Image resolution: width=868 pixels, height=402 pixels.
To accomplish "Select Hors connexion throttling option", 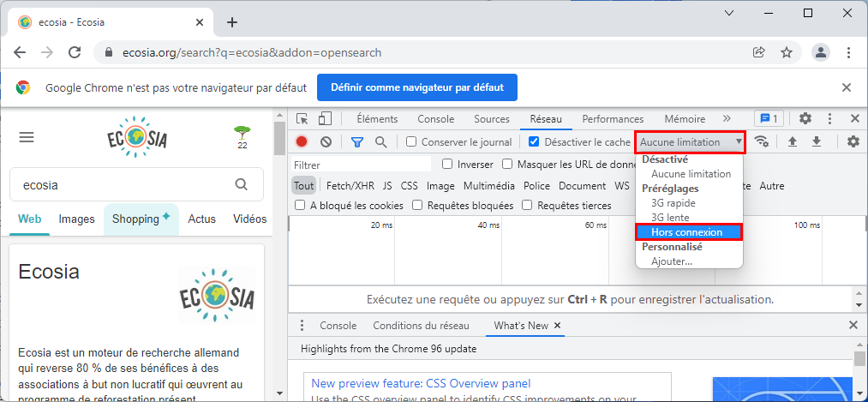I will [x=689, y=232].
